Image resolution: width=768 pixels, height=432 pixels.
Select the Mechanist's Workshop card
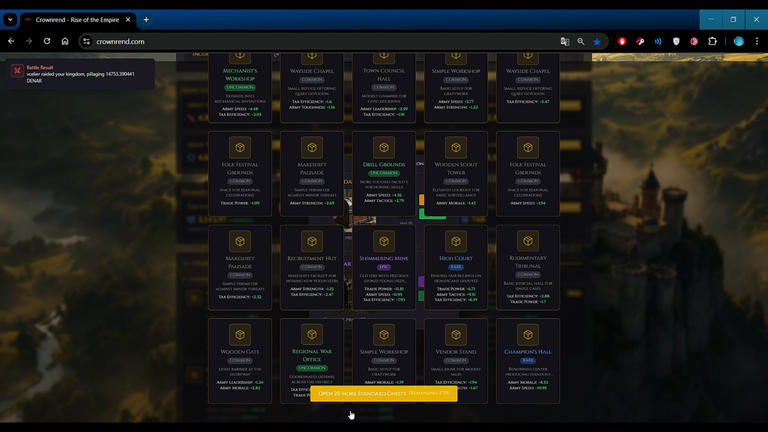point(240,87)
